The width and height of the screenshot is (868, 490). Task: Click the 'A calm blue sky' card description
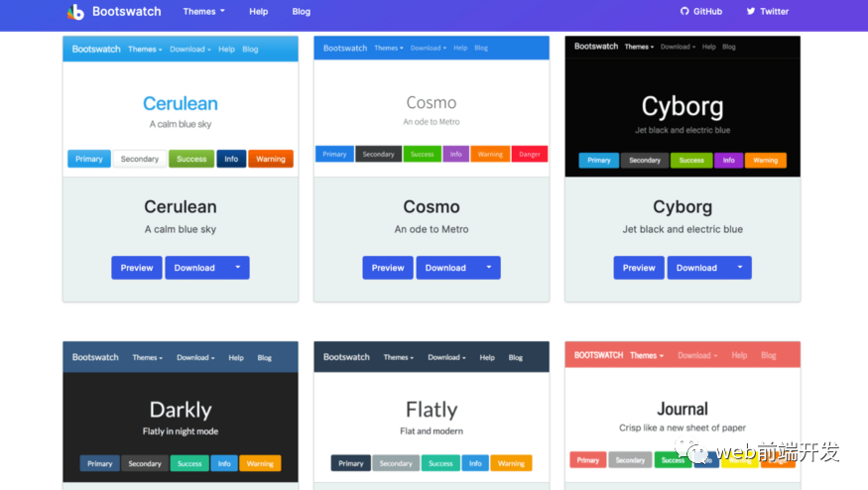point(181,229)
